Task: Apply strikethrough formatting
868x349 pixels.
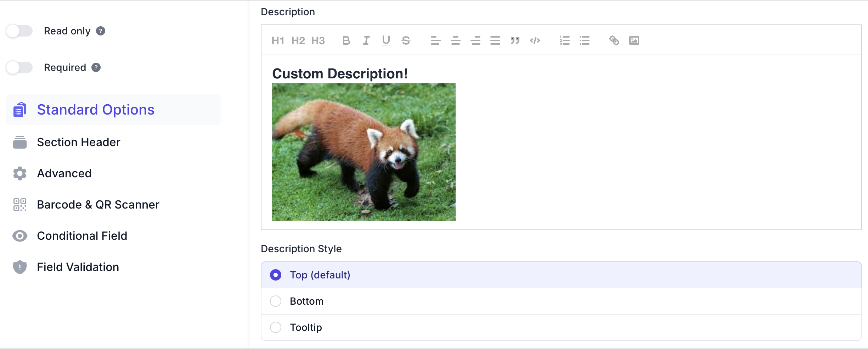Action: [x=406, y=41]
